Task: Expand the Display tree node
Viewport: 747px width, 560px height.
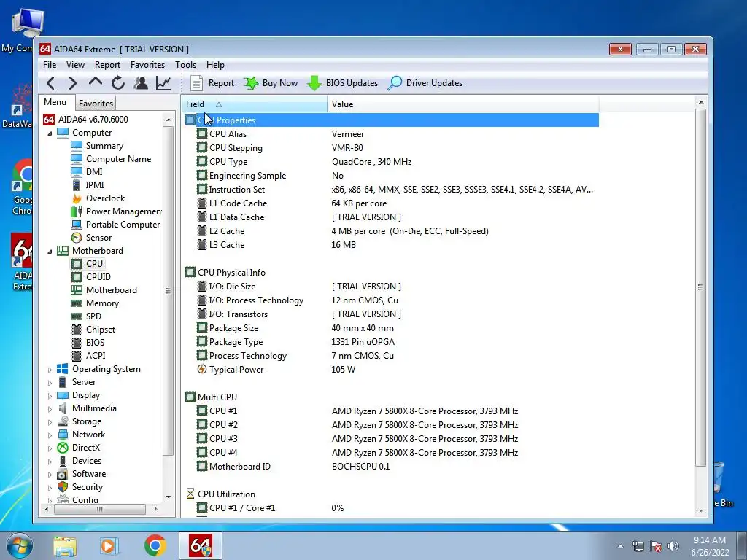Action: [x=50, y=396]
